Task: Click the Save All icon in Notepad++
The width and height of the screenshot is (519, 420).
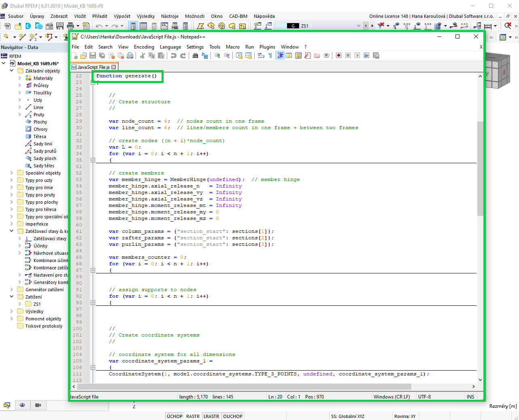Action: pos(102,55)
